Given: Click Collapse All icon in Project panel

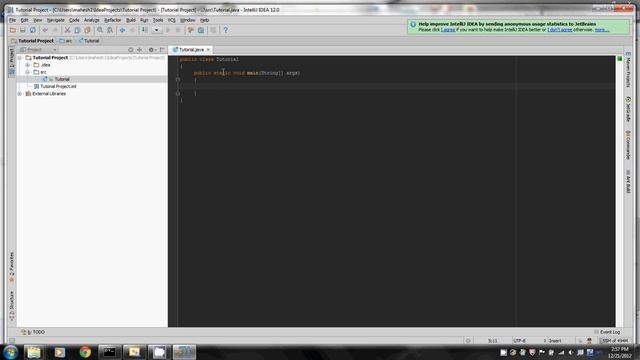Looking at the screenshot, I should pyautogui.click(x=140, y=50).
